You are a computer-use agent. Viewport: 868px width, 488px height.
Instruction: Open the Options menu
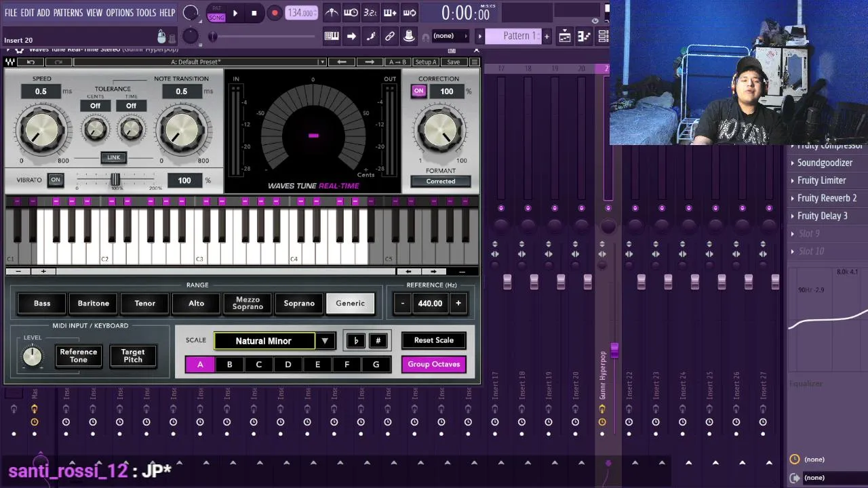120,13
